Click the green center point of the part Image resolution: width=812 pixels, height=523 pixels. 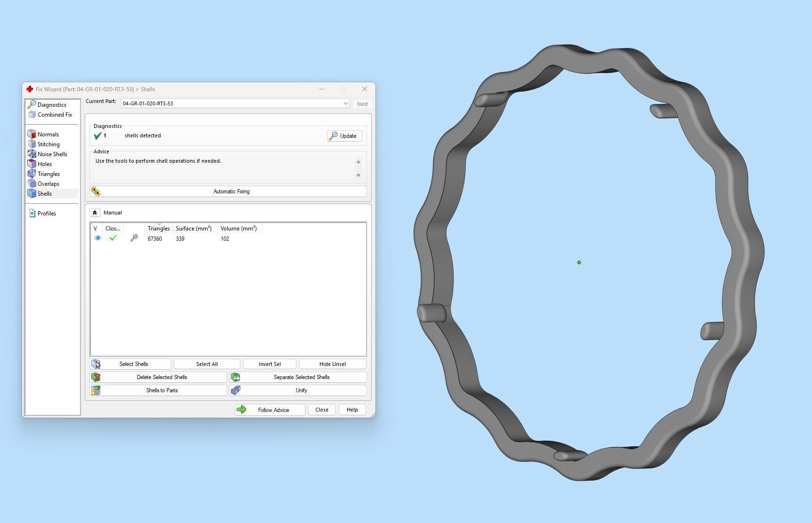(579, 262)
